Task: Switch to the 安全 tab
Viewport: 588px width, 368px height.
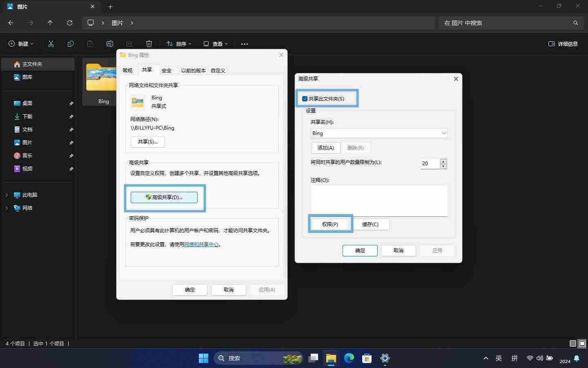Action: click(167, 70)
